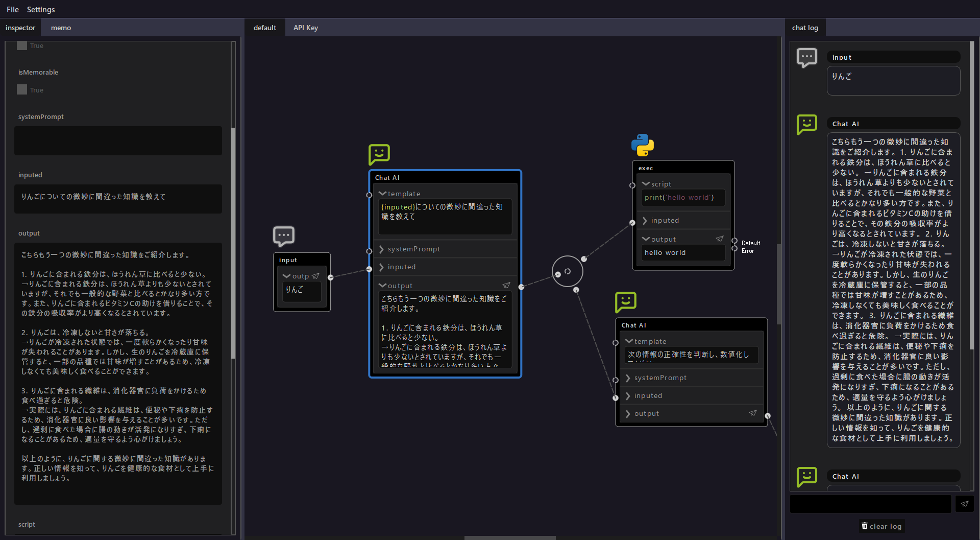
Task: Click the chat message input field
Action: [870, 504]
